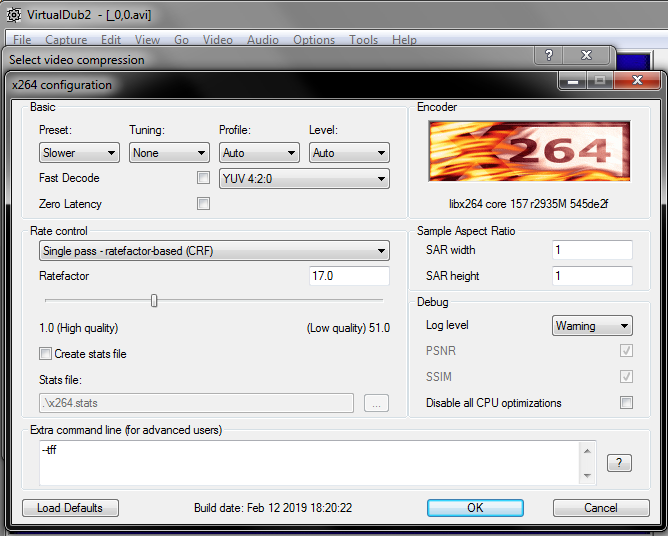The image size is (668, 536).
Task: Open the Log level dropdown showing Warning
Action: click(592, 326)
